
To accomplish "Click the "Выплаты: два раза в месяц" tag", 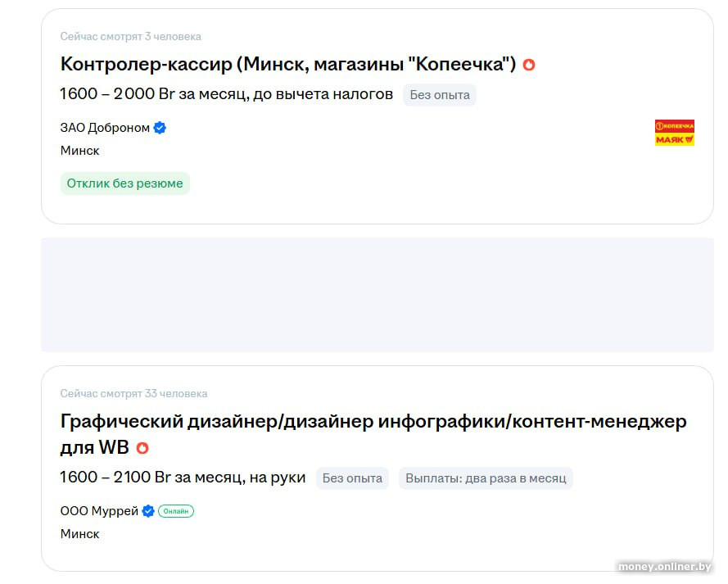I will pos(486,478).
